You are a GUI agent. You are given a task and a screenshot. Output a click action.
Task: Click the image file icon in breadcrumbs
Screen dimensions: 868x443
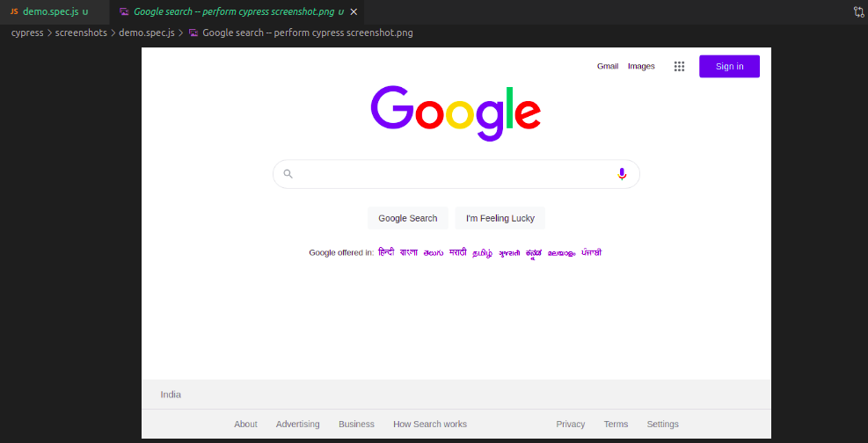tap(193, 33)
